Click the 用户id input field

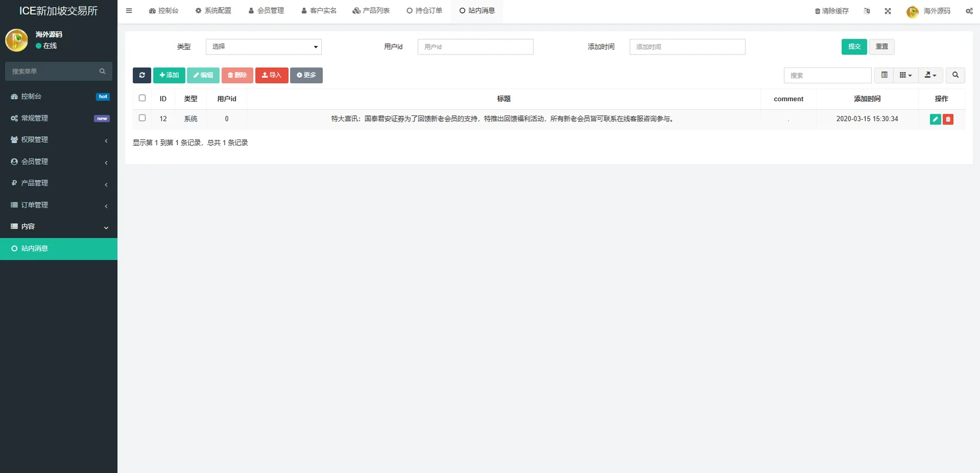(x=475, y=47)
